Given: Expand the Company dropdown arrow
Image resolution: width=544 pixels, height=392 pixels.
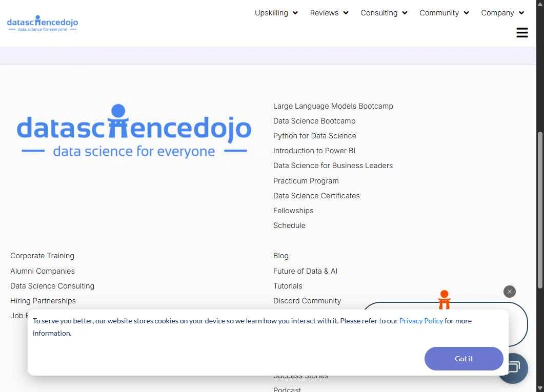Looking at the screenshot, I should coord(521,13).
